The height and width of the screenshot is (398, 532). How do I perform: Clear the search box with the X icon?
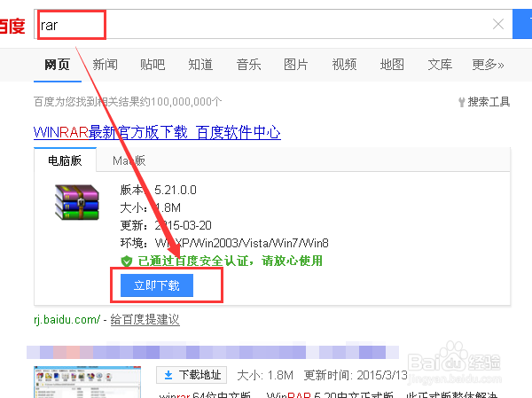coord(498,24)
